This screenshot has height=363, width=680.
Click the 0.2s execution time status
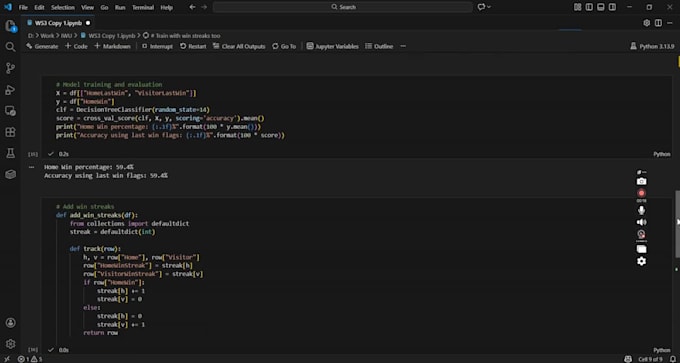(x=64, y=154)
